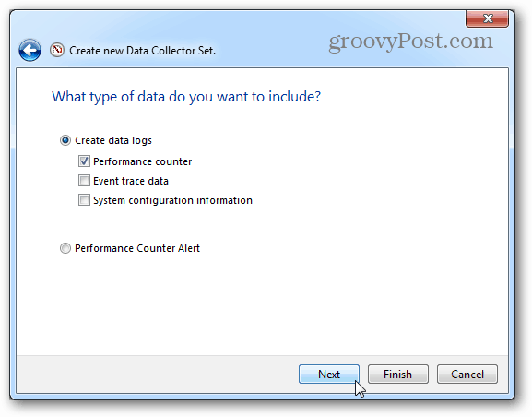This screenshot has width=532, height=417.
Task: Choose the Performance Counter Alert radio button
Action: (x=65, y=248)
